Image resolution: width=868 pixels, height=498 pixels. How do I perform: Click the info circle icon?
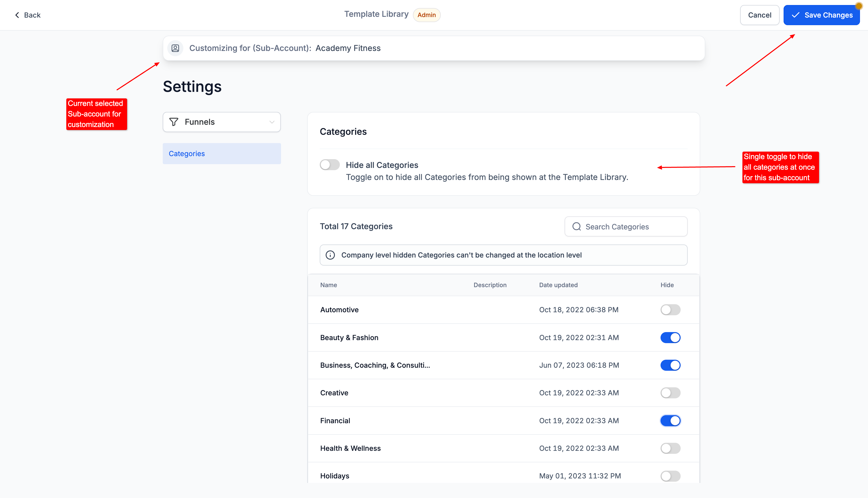[x=330, y=255]
